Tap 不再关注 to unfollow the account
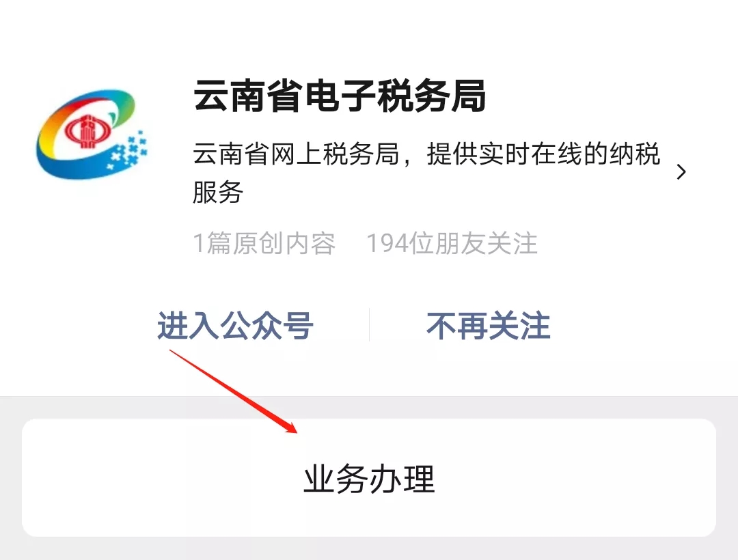The height and width of the screenshot is (560, 738). (x=488, y=325)
